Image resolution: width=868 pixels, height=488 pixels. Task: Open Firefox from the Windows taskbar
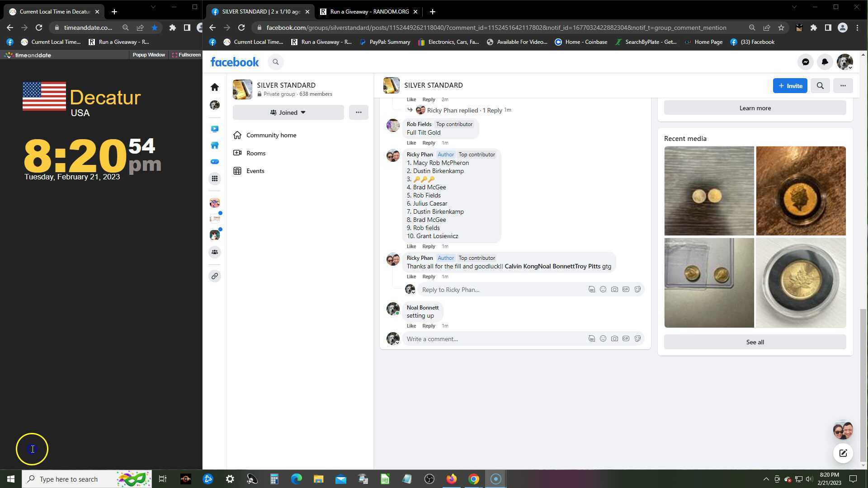coord(451,479)
